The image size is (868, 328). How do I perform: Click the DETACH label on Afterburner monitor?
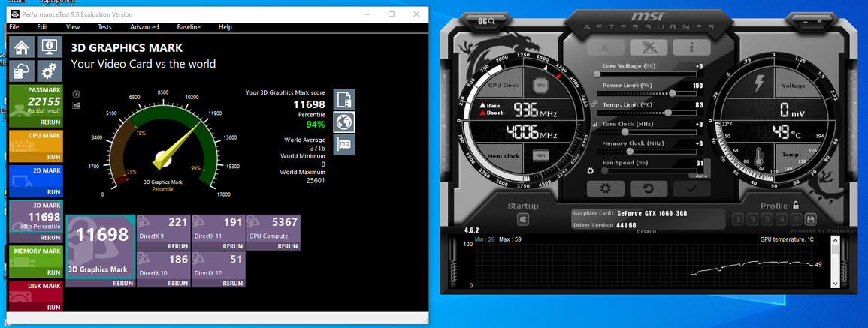pyautogui.click(x=646, y=232)
